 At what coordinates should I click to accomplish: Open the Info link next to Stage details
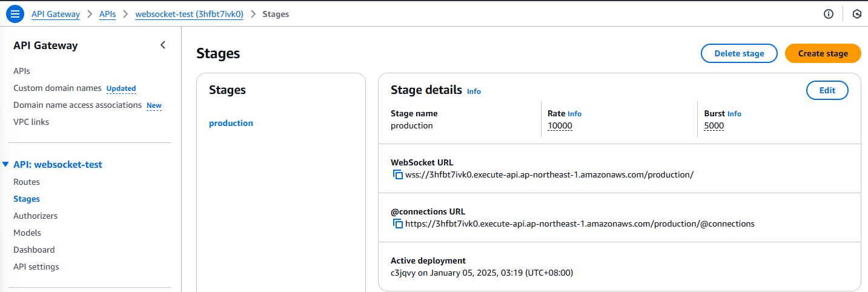pos(474,91)
